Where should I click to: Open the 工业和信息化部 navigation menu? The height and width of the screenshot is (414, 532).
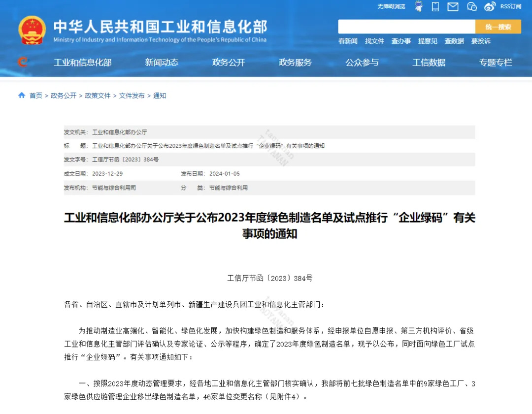click(82, 63)
